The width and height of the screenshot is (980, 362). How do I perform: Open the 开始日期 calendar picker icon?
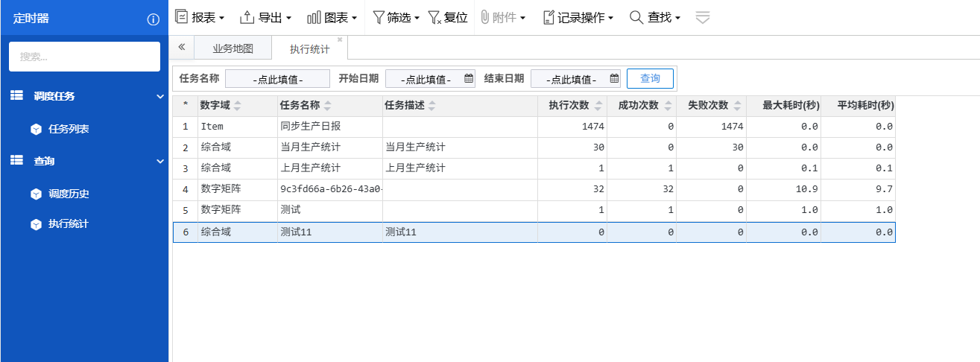[x=469, y=78]
